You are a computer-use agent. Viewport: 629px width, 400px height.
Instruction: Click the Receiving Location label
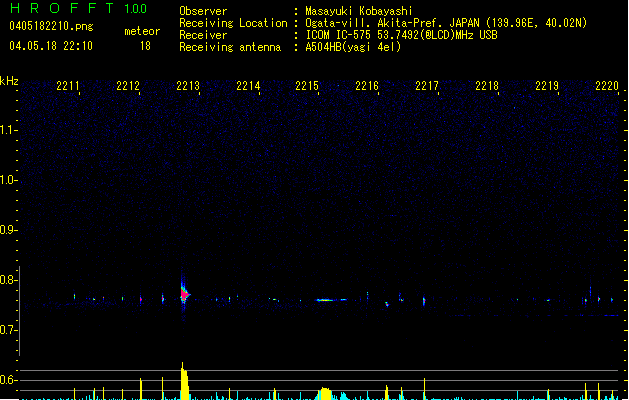click(x=233, y=23)
